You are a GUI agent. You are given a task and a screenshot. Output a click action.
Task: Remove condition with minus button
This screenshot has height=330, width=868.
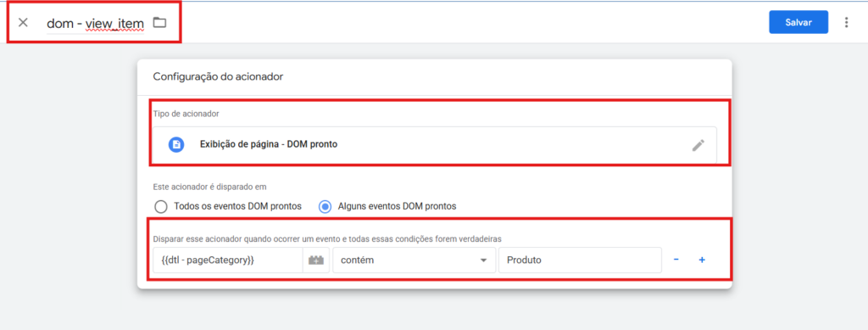click(x=676, y=260)
